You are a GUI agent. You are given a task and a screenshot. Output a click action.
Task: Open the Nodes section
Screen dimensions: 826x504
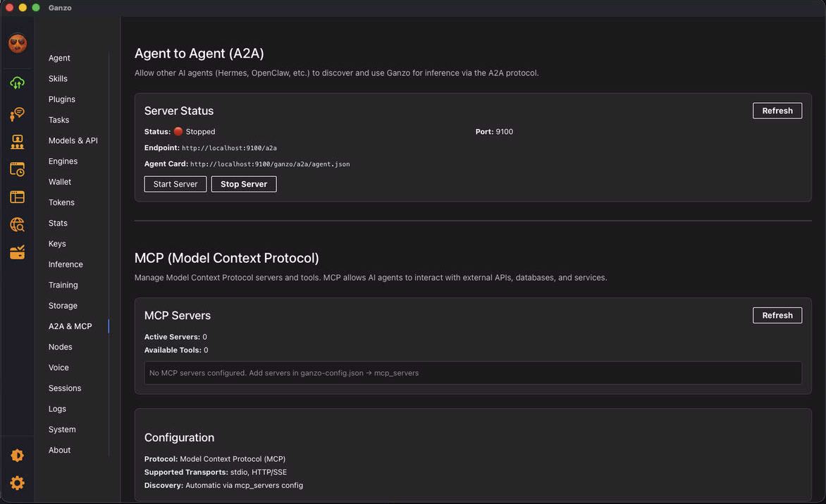[x=60, y=347]
